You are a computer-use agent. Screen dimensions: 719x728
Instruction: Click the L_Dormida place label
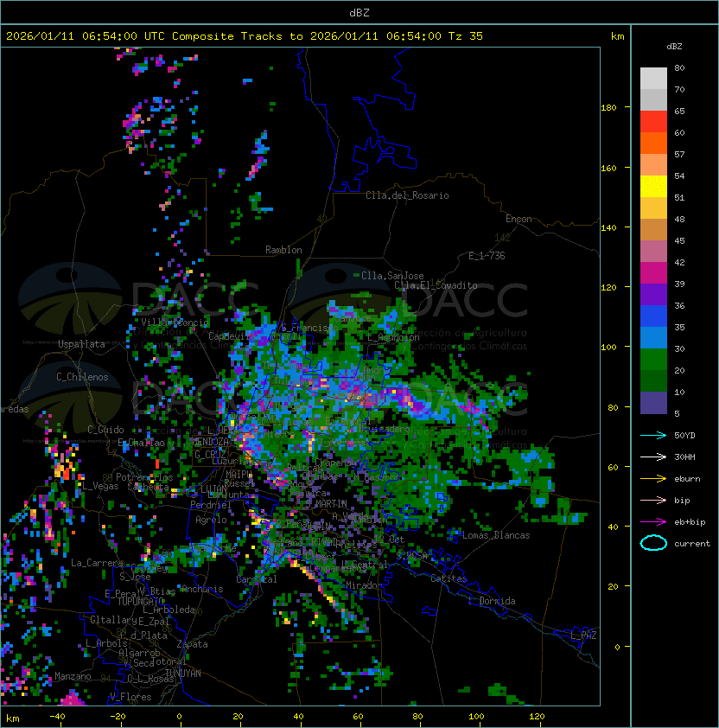click(x=492, y=601)
